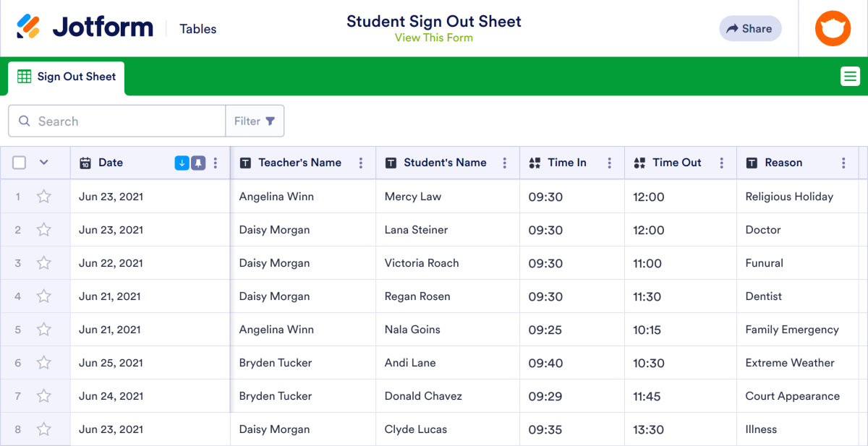Viewport: 868px width, 446px height.
Task: Select the sort arrow icon on the Date column
Action: coord(182,163)
